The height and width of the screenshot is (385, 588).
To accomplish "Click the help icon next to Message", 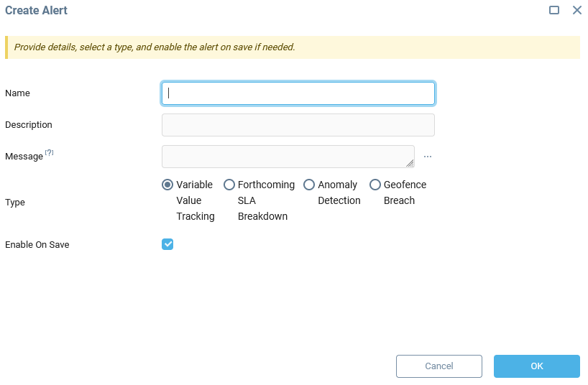I will coord(50,153).
